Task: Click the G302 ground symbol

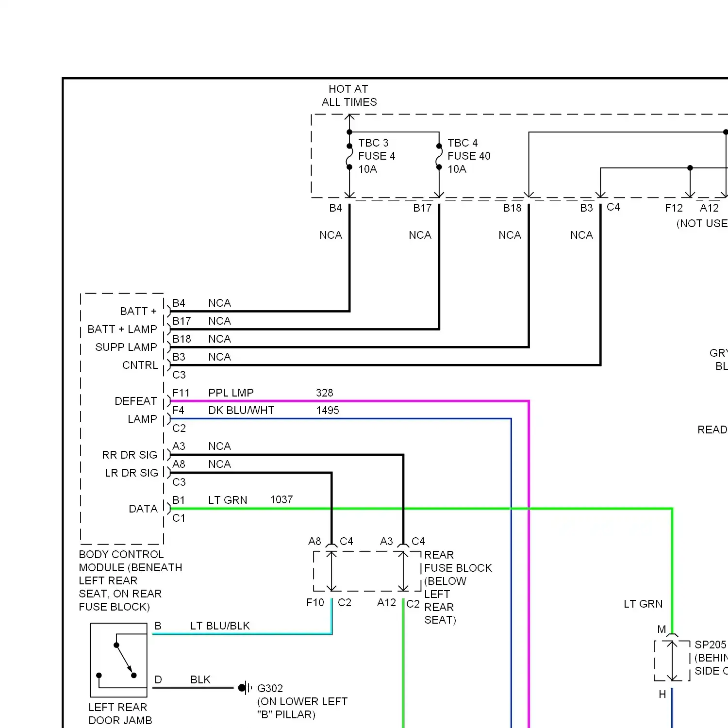Action: pos(245,688)
